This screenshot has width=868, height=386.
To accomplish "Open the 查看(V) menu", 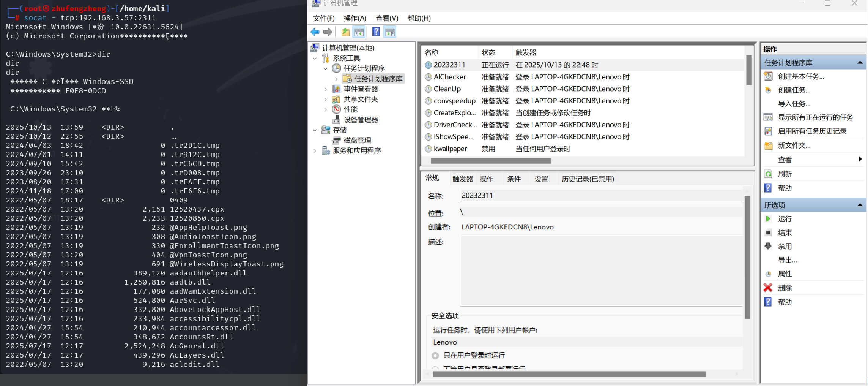I will pyautogui.click(x=387, y=18).
